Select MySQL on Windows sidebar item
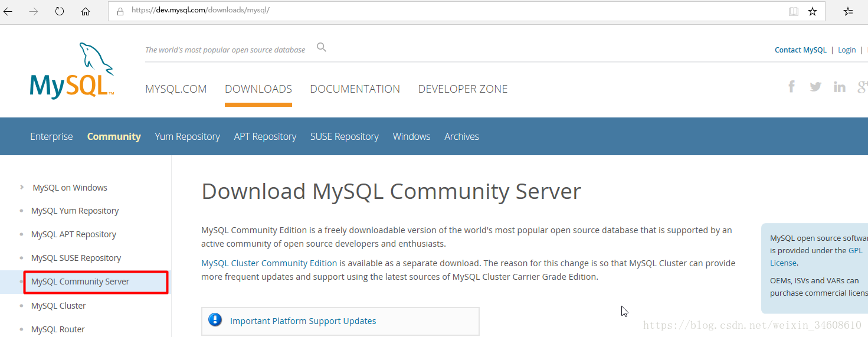This screenshot has height=337, width=868. pos(70,188)
